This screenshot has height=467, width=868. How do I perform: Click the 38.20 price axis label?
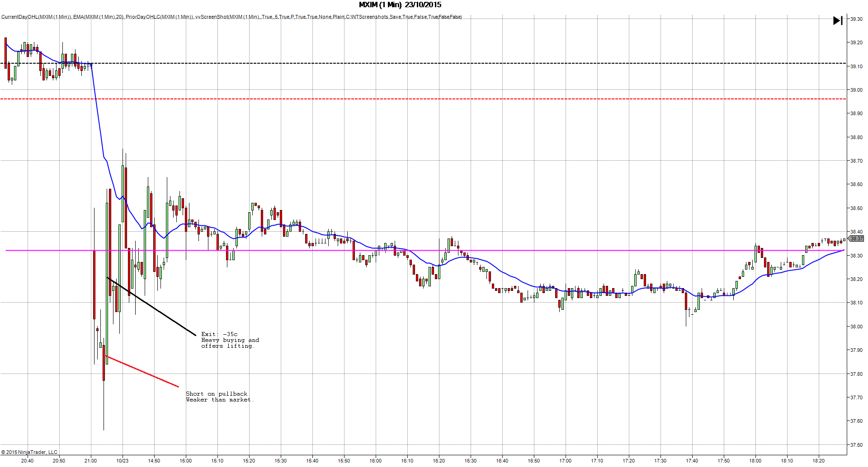(856, 279)
